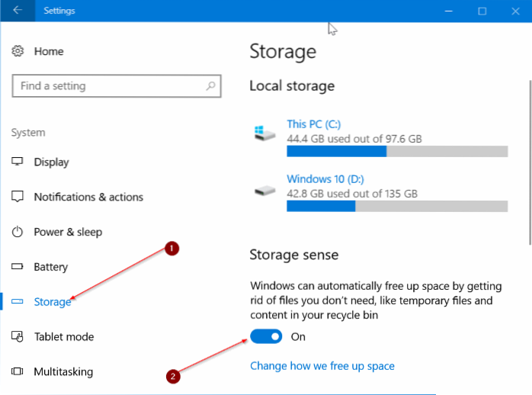Click the Notifications & actions icon
The width and height of the screenshot is (532, 395).
pos(18,197)
